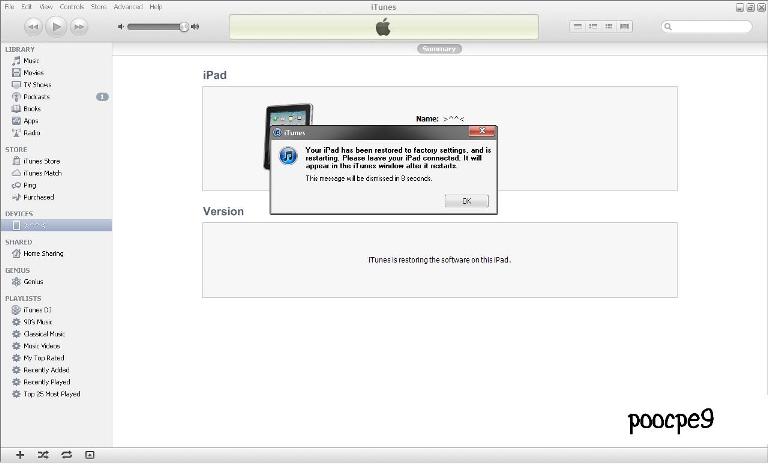Image resolution: width=768 pixels, height=464 pixels.
Task: Toggle repeat playback
Action: [67, 455]
